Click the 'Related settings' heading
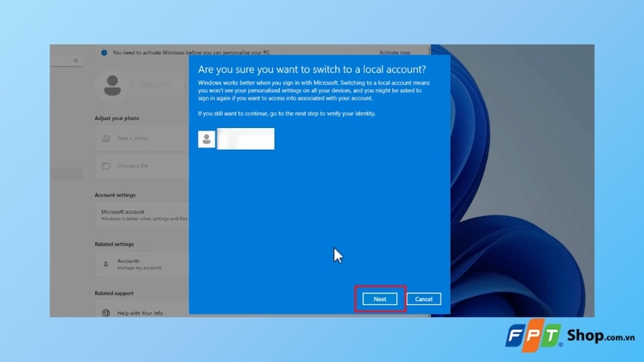644x362 pixels. point(114,244)
